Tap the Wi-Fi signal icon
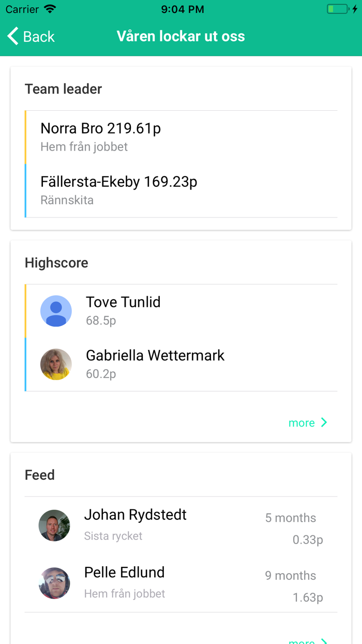 50,9
